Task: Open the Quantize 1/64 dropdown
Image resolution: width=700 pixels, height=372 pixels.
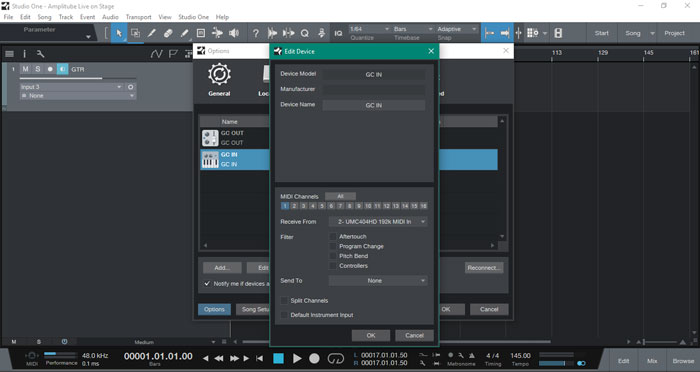Action: (369, 29)
